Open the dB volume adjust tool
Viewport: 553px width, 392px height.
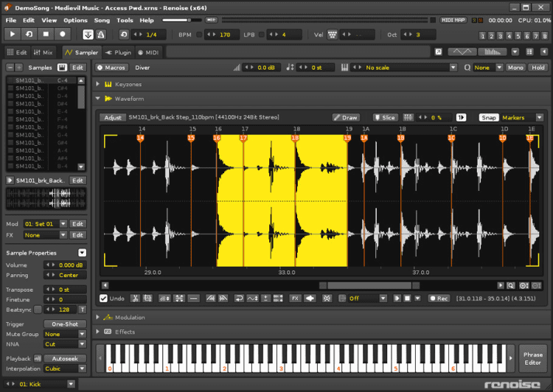(x=164, y=298)
